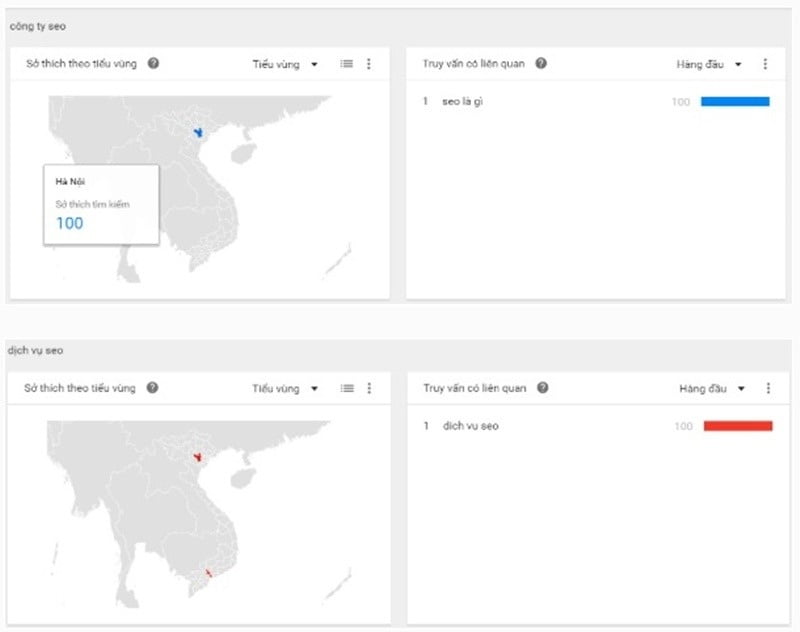Viewport: 800px width, 632px height.
Task: Open the three-dot menu on the bottom regions panel
Action: (x=370, y=388)
